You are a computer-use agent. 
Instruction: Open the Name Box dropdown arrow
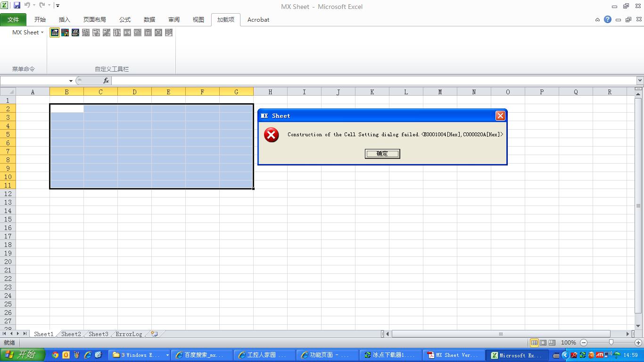[71, 81]
